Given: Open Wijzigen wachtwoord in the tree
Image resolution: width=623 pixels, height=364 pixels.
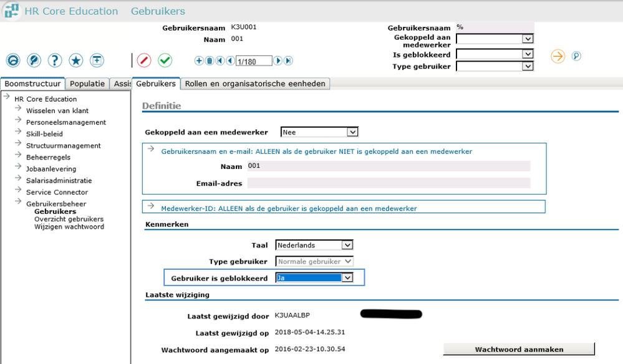Looking at the screenshot, I should click(x=69, y=227).
